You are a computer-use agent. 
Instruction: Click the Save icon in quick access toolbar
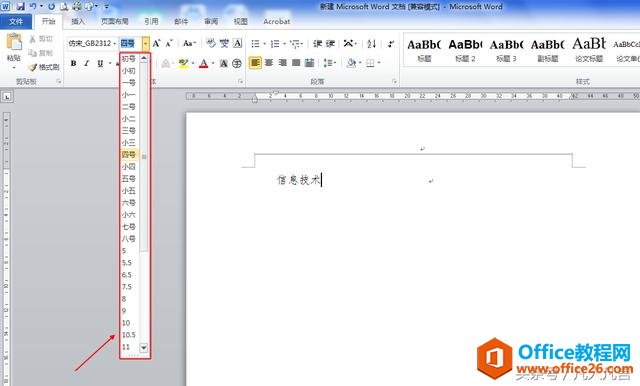click(x=20, y=7)
